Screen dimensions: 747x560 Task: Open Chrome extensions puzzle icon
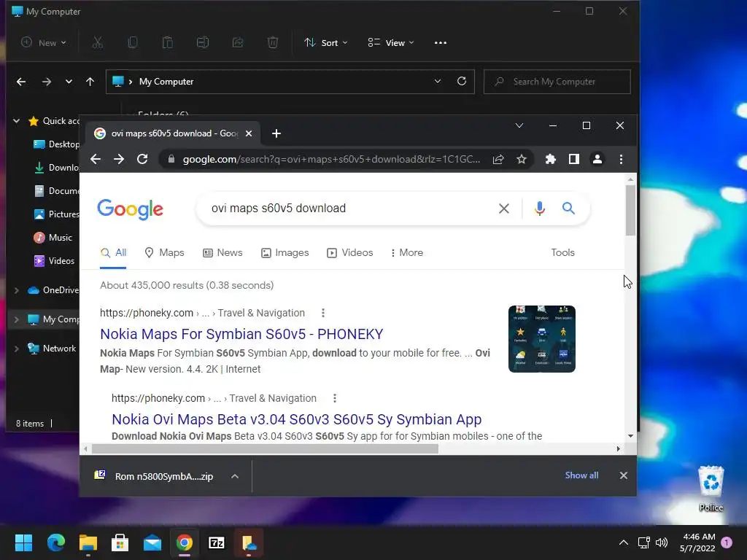point(550,159)
